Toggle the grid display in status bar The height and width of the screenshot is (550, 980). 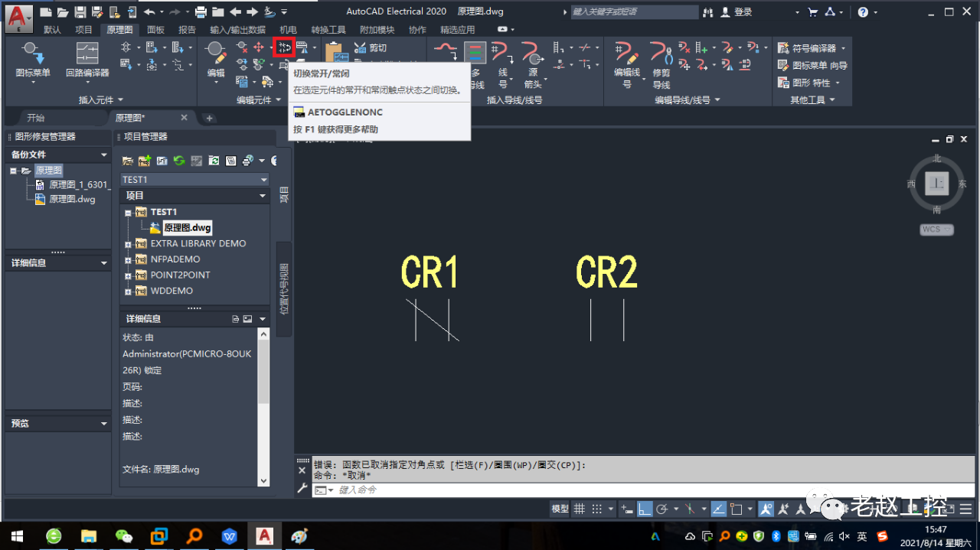[580, 509]
